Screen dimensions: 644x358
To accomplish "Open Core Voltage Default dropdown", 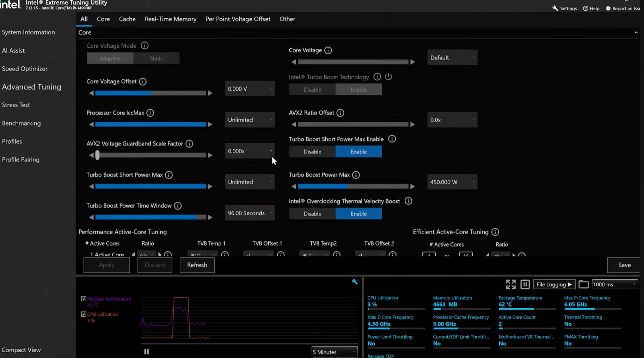I will tap(452, 57).
